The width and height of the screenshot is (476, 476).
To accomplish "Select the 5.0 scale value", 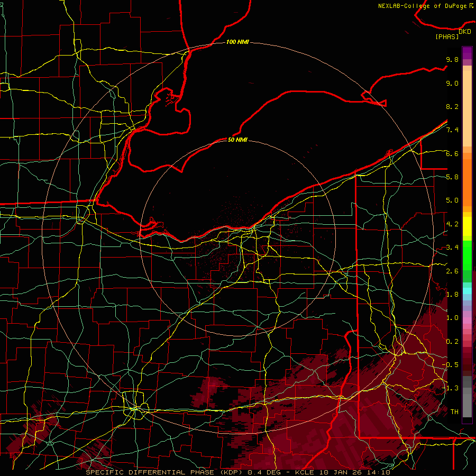I will pyautogui.click(x=452, y=200).
